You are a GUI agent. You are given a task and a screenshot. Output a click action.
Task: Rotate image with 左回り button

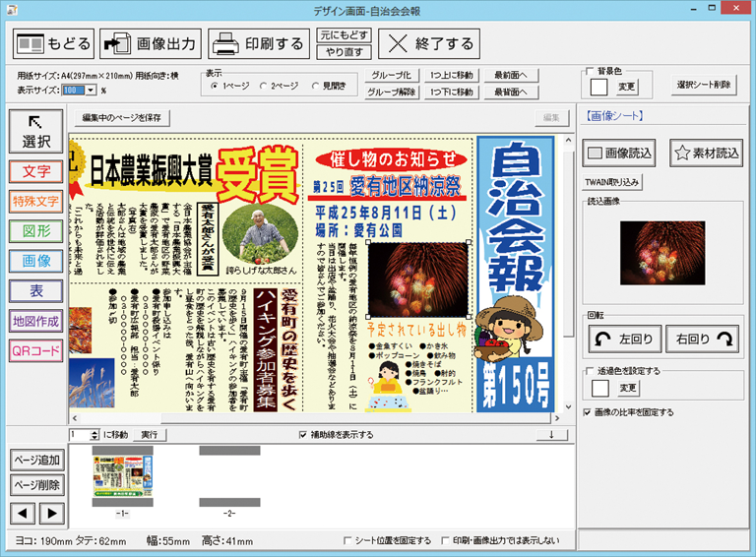621,340
